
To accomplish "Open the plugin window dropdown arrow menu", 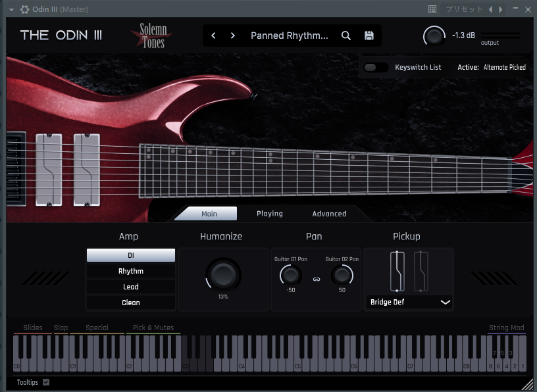I will tap(11, 10).
